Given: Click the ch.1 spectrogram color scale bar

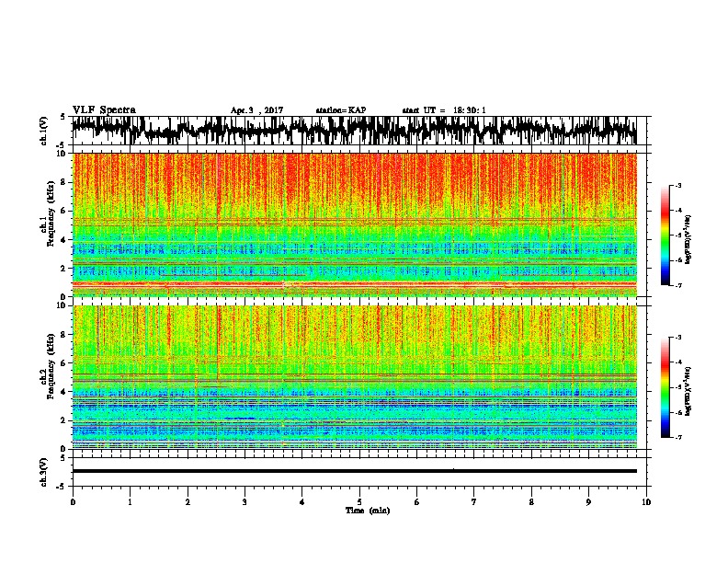Looking at the screenshot, I should coord(665,236).
